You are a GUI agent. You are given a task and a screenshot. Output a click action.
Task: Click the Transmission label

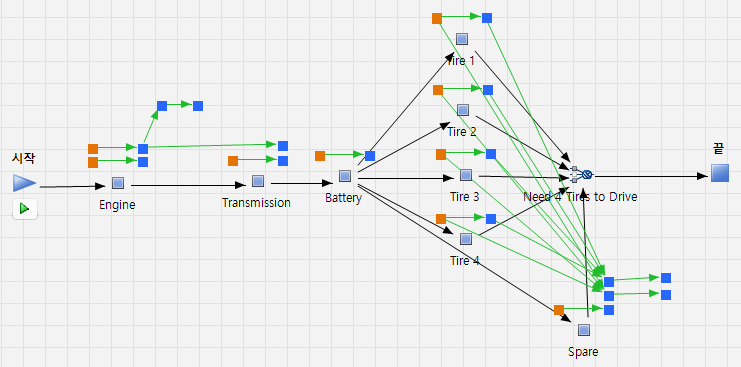[x=256, y=203]
